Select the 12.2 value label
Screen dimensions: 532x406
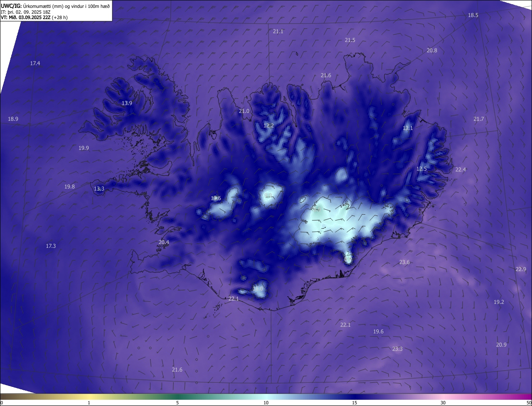pos(268,125)
